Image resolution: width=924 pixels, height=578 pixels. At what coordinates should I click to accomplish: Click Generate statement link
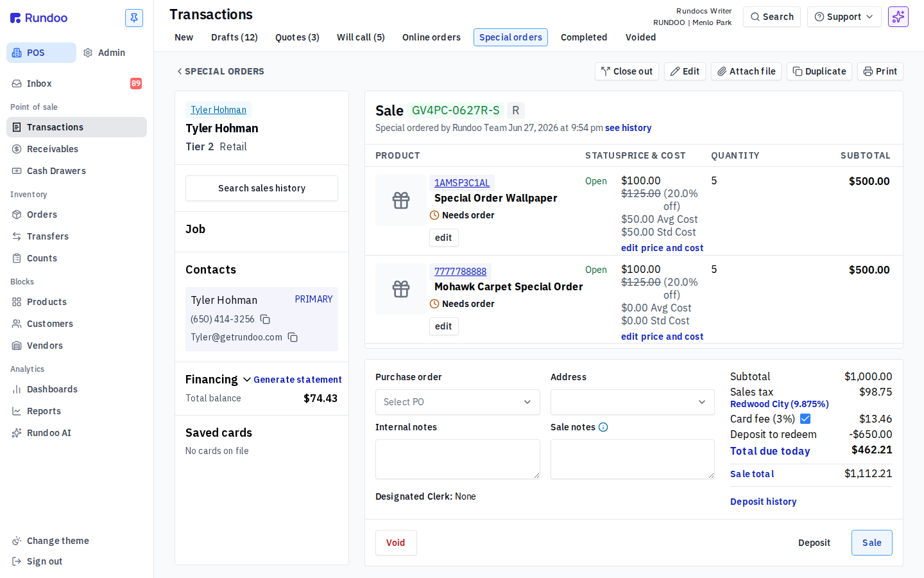point(298,380)
